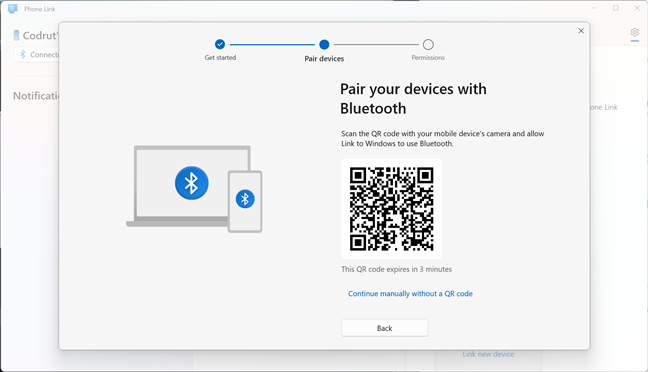The image size is (648, 372).
Task: Click the Scan the QR code instruction text
Action: pos(443,138)
